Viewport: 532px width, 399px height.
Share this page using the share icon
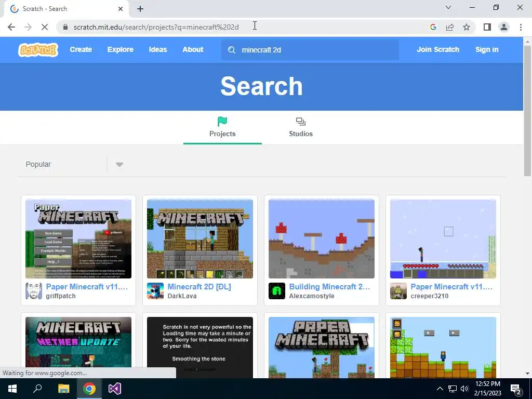(x=450, y=27)
